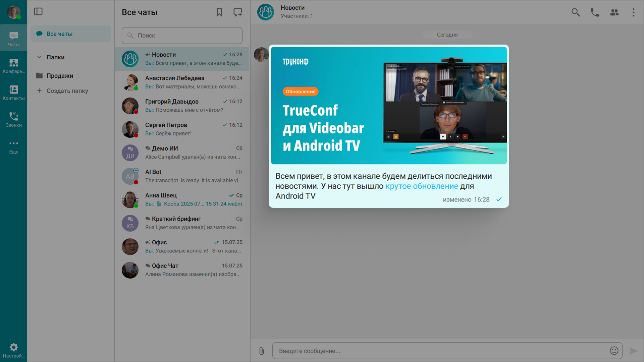Collapse the Папки section

click(39, 57)
